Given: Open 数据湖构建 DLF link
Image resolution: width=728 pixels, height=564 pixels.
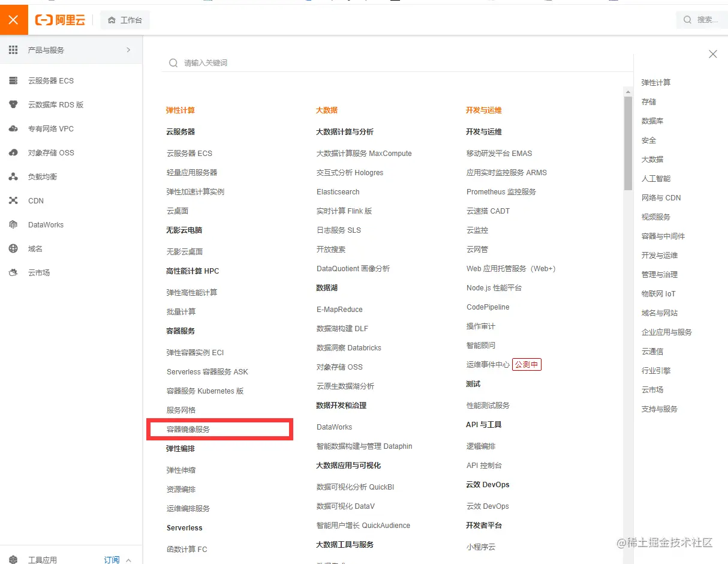Looking at the screenshot, I should pyautogui.click(x=342, y=328).
